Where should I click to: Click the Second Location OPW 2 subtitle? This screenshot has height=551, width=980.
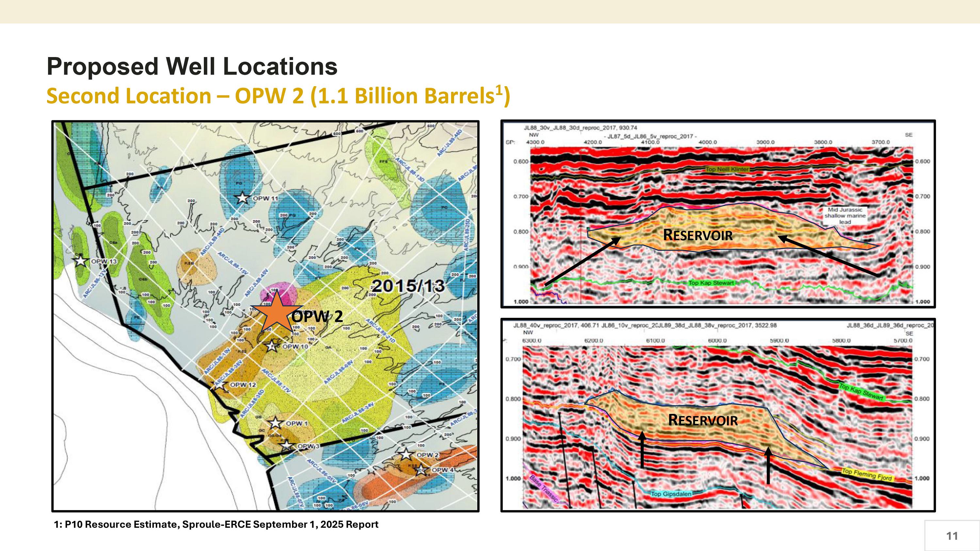[x=278, y=96]
